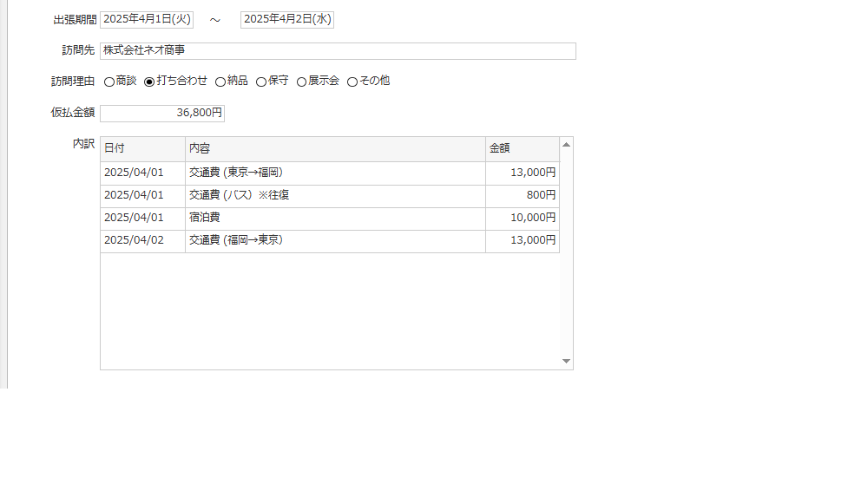Viewport: 868px width, 477px height.
Task: Select 保守 as visit reason
Action: point(261,82)
